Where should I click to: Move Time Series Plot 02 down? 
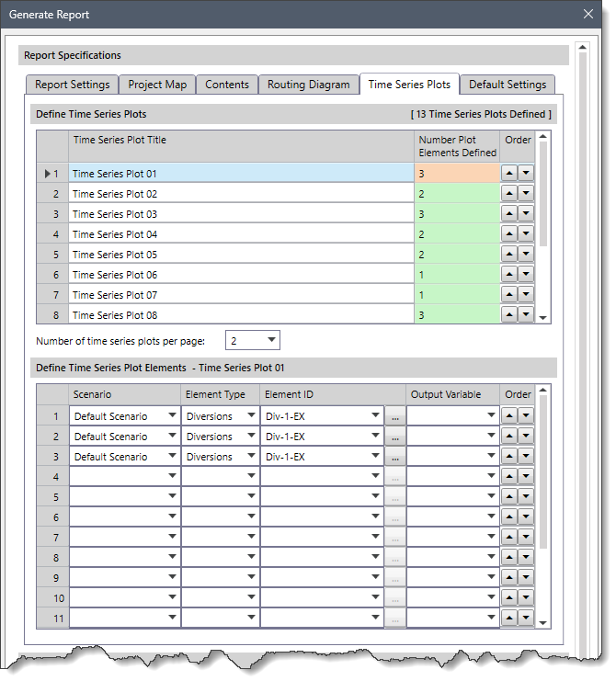526,193
